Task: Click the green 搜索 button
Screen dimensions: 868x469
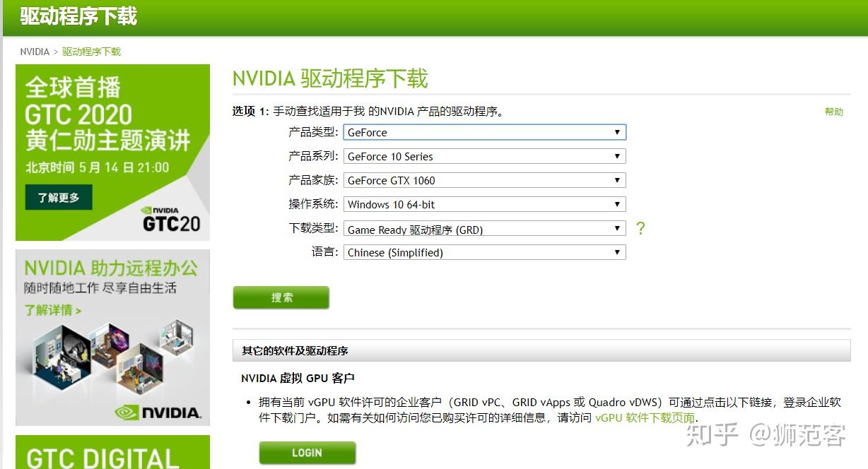Action: [x=281, y=297]
